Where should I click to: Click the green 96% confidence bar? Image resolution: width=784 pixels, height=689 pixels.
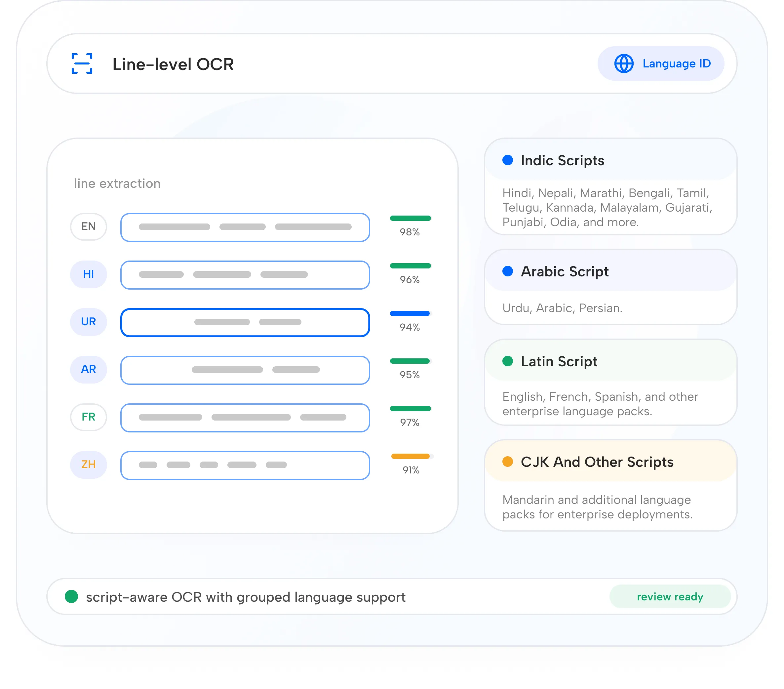coord(411,266)
